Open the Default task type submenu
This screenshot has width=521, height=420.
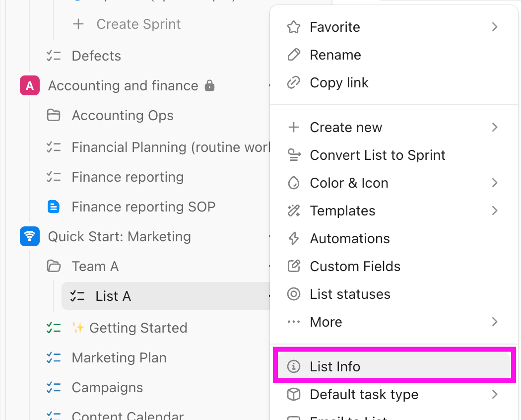pyautogui.click(x=364, y=395)
